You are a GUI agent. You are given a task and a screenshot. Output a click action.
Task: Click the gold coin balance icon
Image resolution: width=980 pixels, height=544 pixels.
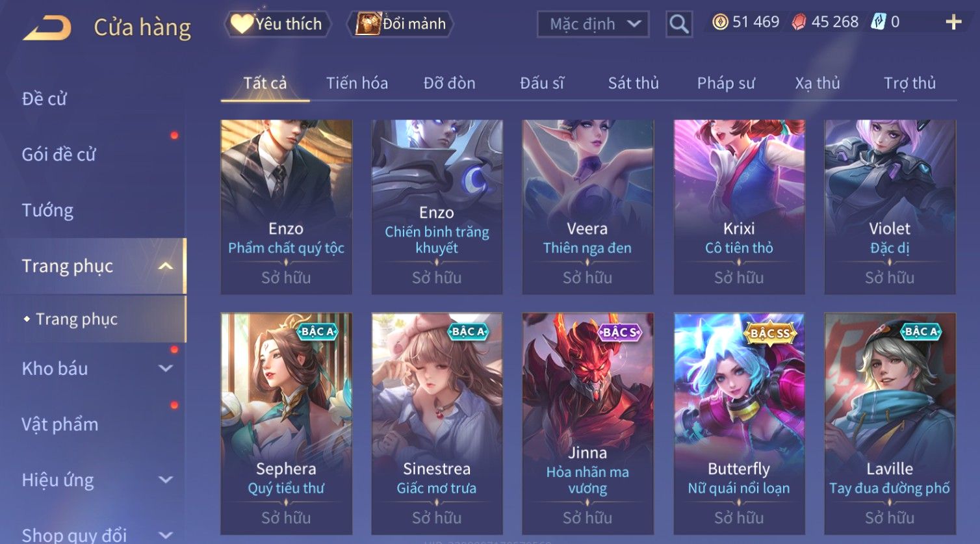(x=720, y=22)
